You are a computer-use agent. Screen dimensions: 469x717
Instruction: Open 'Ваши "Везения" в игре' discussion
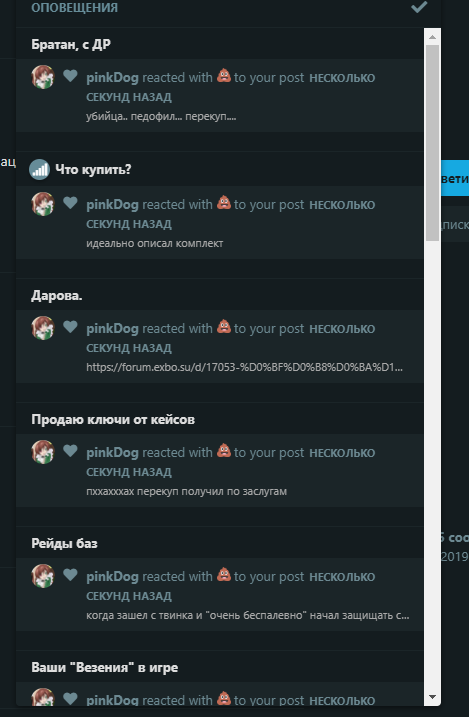[x=105, y=668]
